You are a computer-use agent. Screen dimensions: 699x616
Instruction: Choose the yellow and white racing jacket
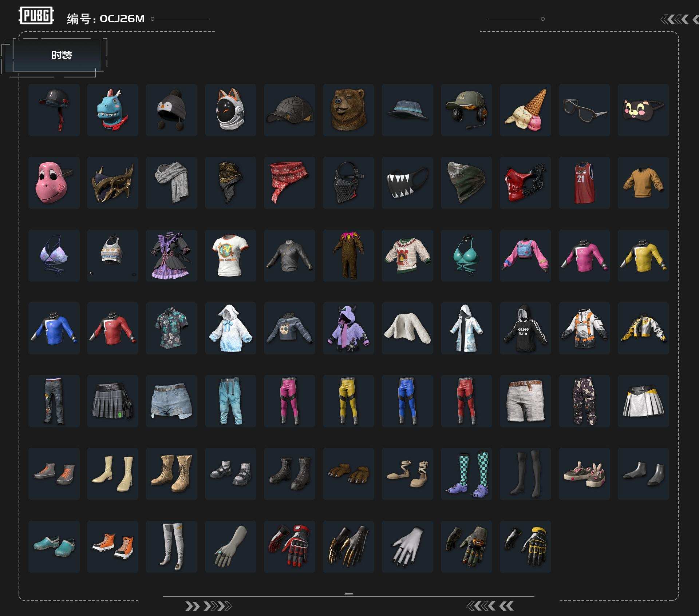(643, 328)
